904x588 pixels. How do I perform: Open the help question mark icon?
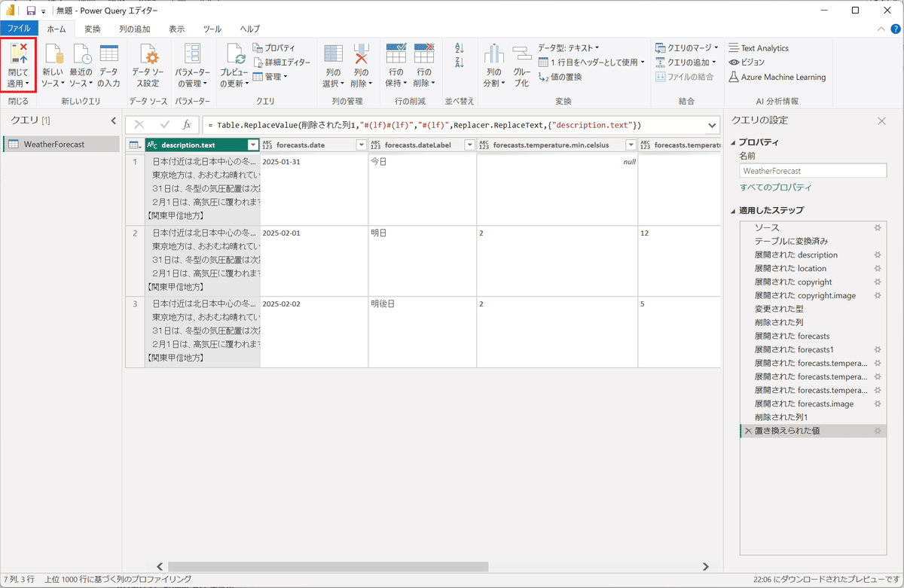pyautogui.click(x=894, y=29)
